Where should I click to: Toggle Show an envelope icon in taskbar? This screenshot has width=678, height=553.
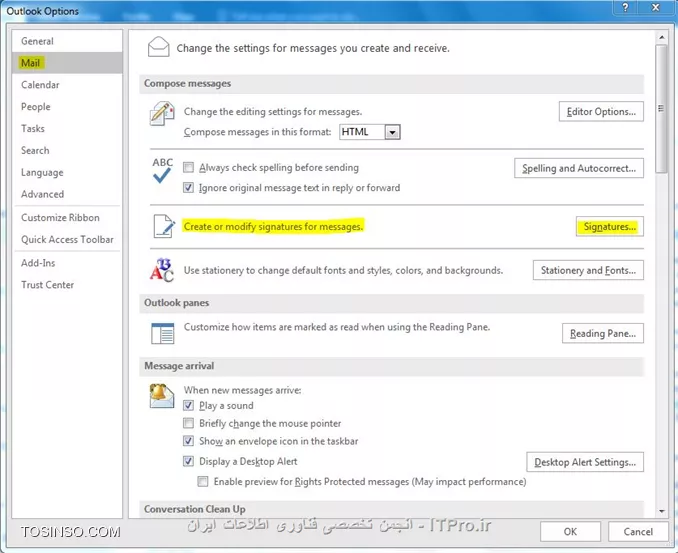point(188,441)
